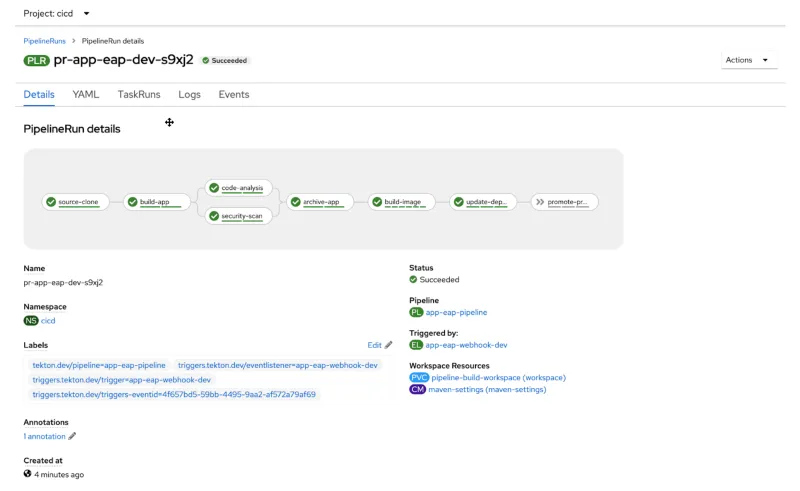Image resolution: width=800 pixels, height=491 pixels.
Task: Open the cicd namespace link
Action: coord(48,321)
